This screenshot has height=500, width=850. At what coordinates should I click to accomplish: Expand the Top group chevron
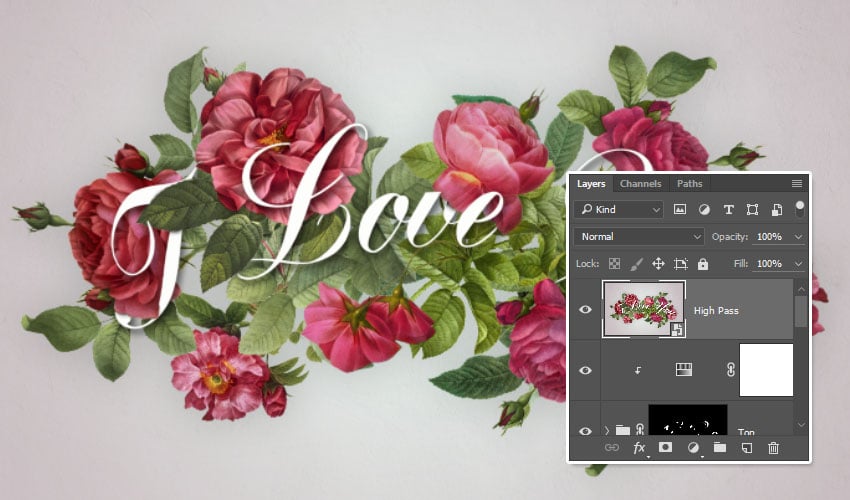click(607, 431)
